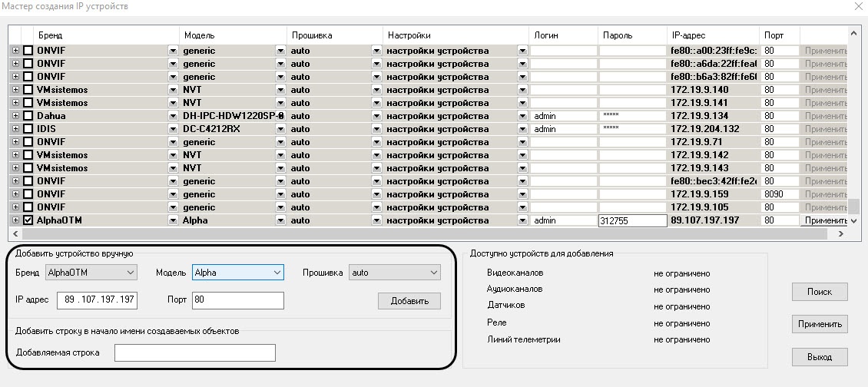The width and height of the screenshot is (868, 387).
Task: Open model dropdown for DC-C4212RX row
Action: (x=280, y=129)
